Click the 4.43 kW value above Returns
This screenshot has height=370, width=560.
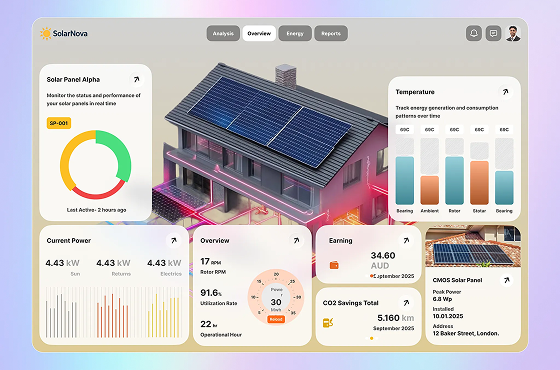114,263
